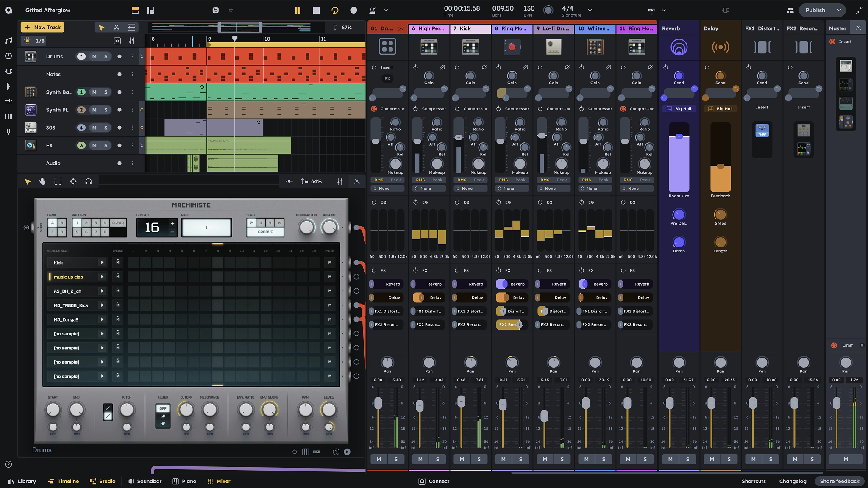Viewport: 868px width, 488px height.
Task: Close the studio panel
Action: pyautogui.click(x=357, y=181)
